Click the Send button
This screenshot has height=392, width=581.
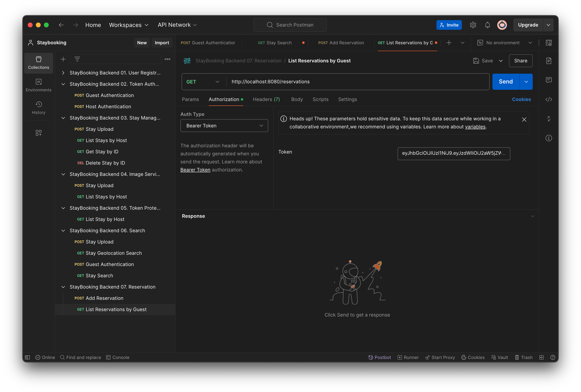click(505, 81)
